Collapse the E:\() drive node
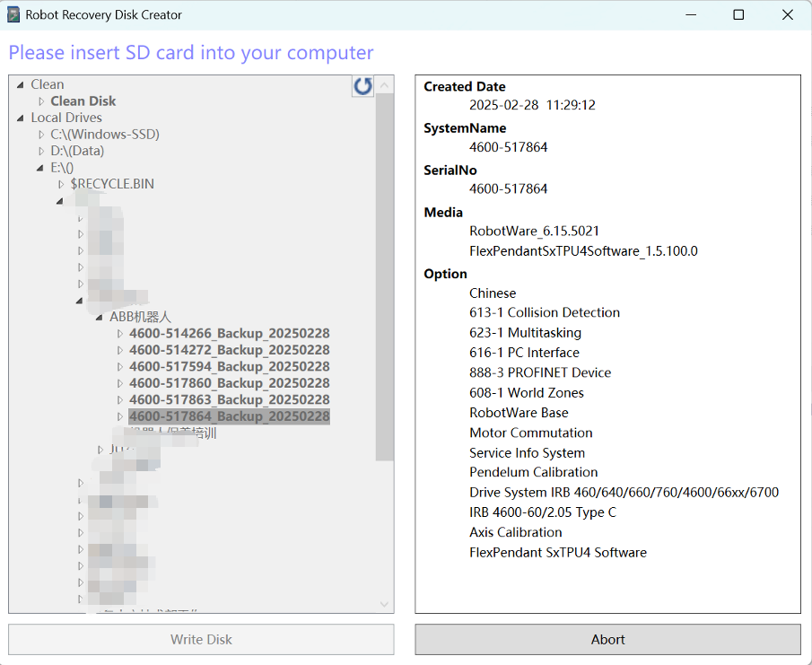This screenshot has height=665, width=812. click(x=39, y=168)
